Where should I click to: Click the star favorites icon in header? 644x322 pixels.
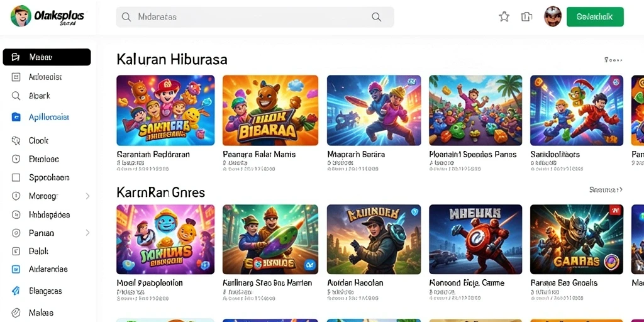coord(504,16)
